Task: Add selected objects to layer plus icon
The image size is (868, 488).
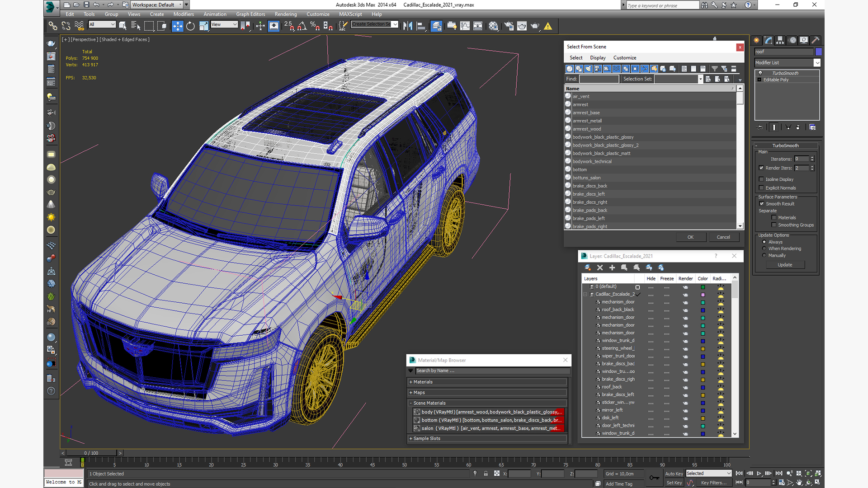Action: 612,267
